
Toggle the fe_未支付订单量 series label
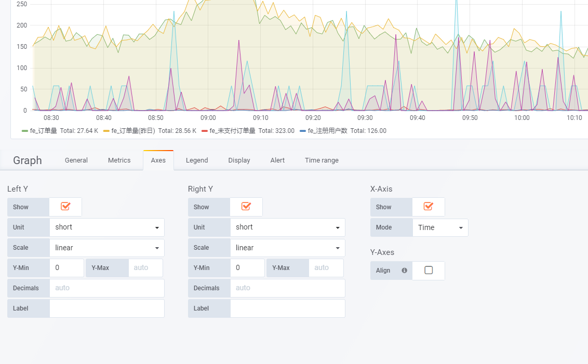tap(233, 131)
